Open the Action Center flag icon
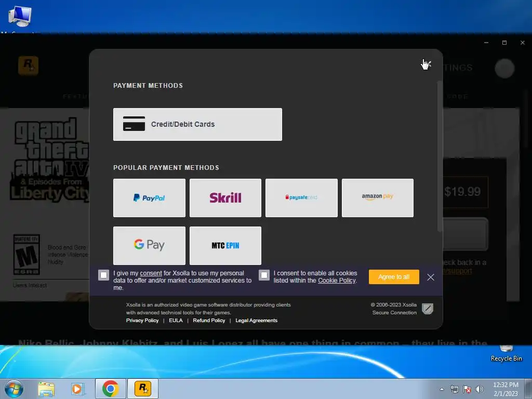 [x=467, y=389]
